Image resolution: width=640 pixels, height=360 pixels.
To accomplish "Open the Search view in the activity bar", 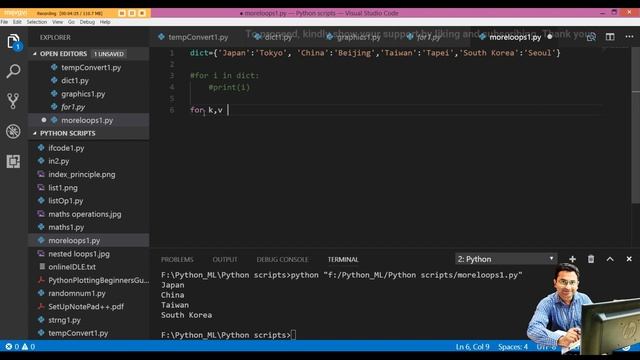I will [13, 71].
